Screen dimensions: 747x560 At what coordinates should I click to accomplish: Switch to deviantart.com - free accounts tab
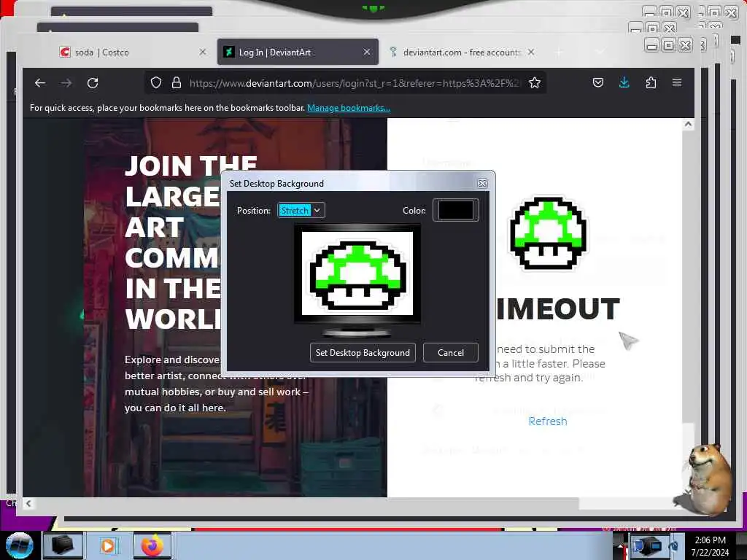coord(461,52)
